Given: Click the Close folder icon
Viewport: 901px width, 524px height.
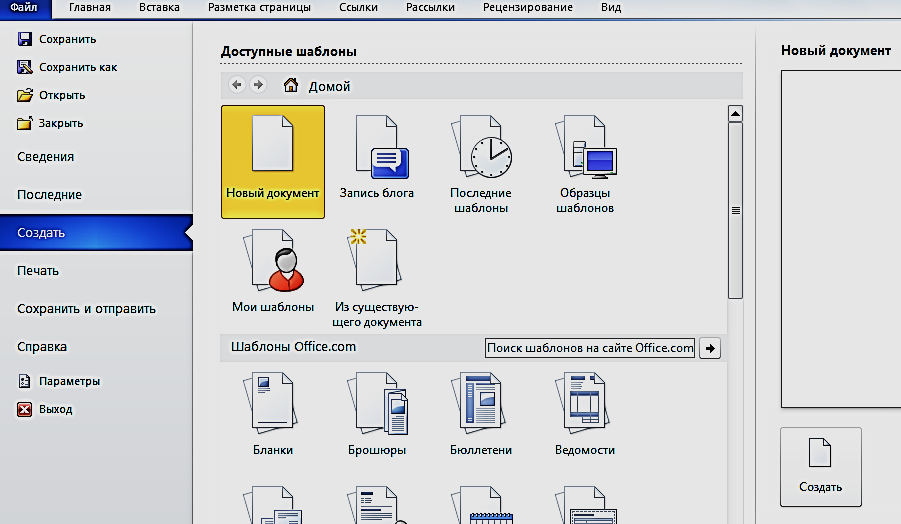Looking at the screenshot, I should click(25, 123).
